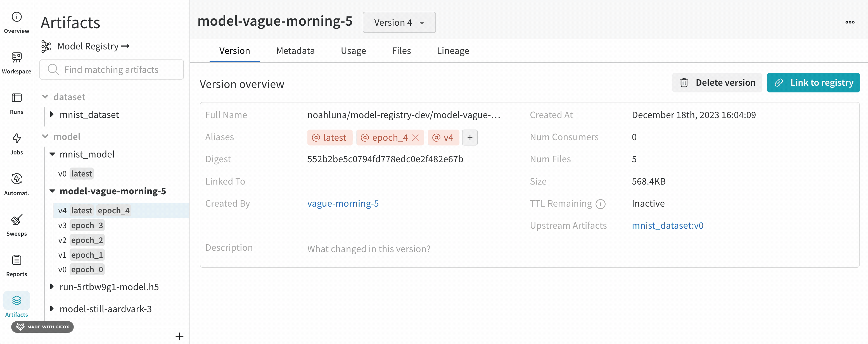Add a new alias with plus button
Screen dimensions: 868x344
470,137
